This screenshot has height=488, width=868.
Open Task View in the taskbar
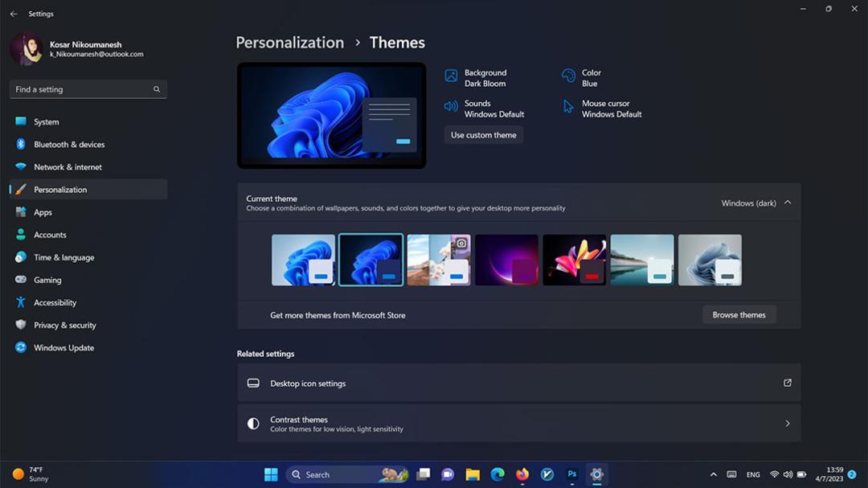point(424,474)
